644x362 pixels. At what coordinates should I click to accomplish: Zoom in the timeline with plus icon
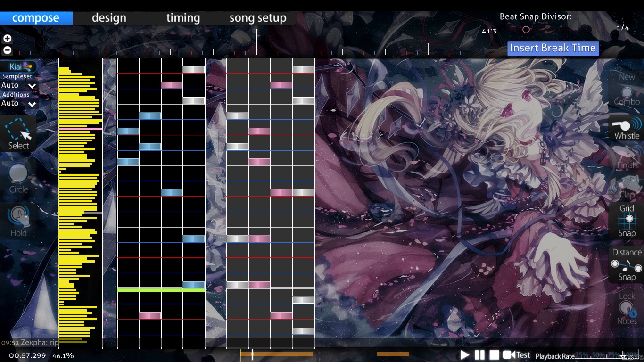(7, 39)
